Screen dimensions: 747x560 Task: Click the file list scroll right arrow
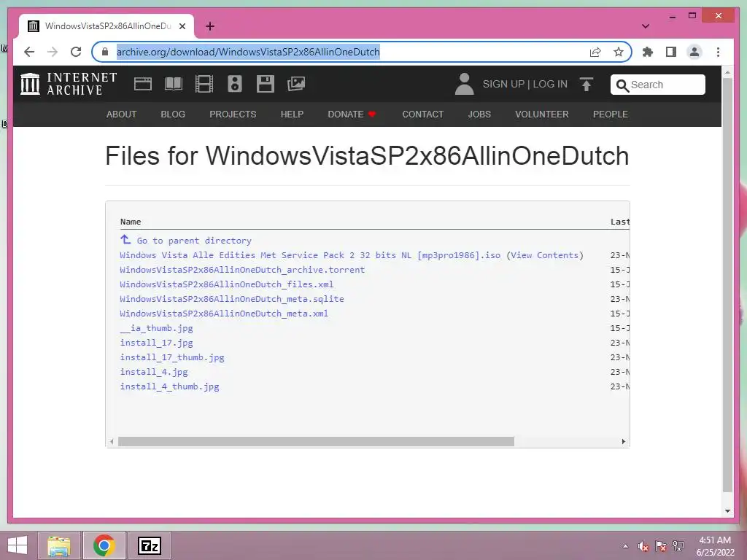[623, 441]
